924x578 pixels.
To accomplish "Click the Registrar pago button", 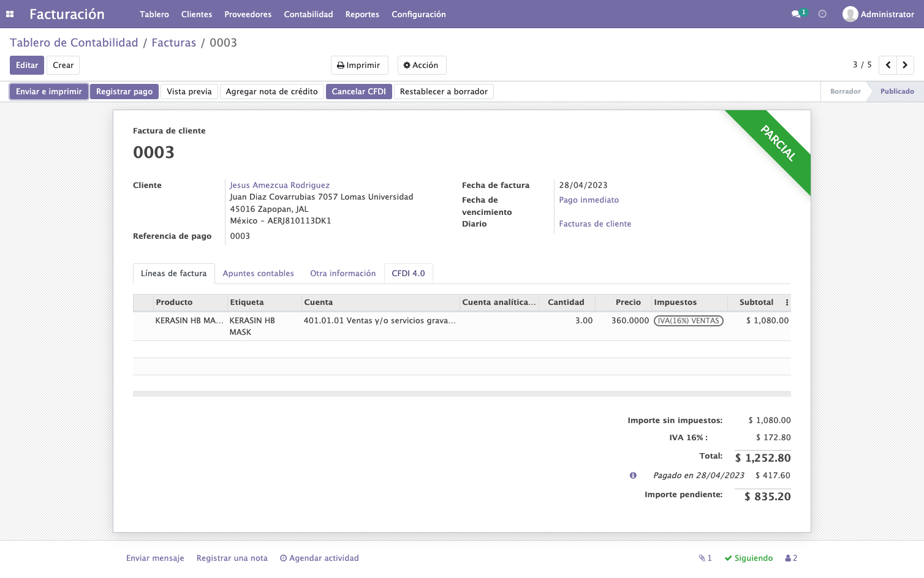I will click(x=124, y=91).
